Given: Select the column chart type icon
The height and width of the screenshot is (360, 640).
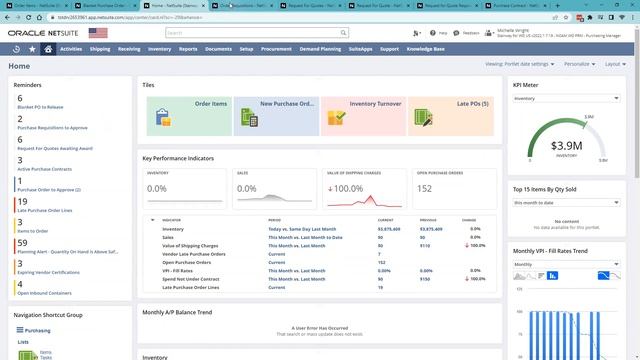Looking at the screenshot, I should click(552, 276).
